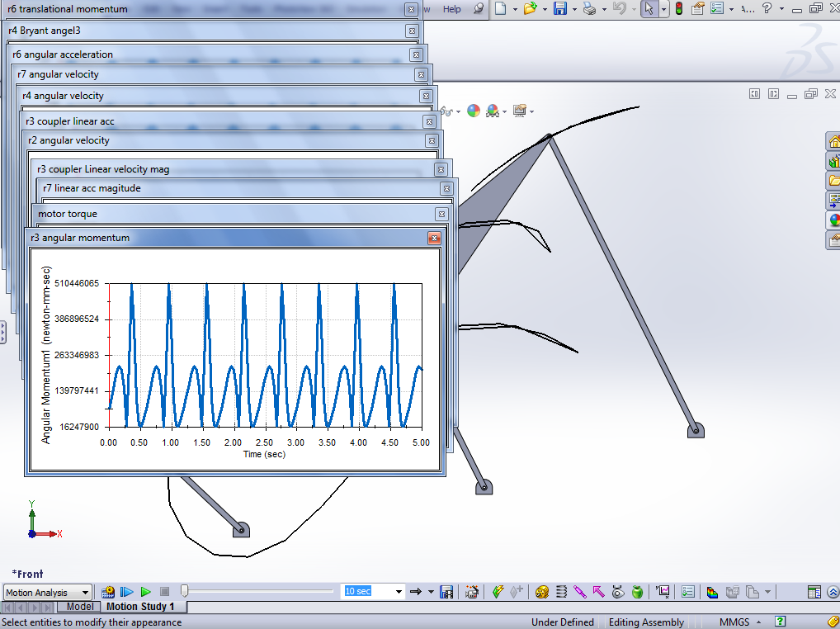The height and width of the screenshot is (629, 840).
Task: Open Motion Study Properties
Action: click(x=688, y=592)
